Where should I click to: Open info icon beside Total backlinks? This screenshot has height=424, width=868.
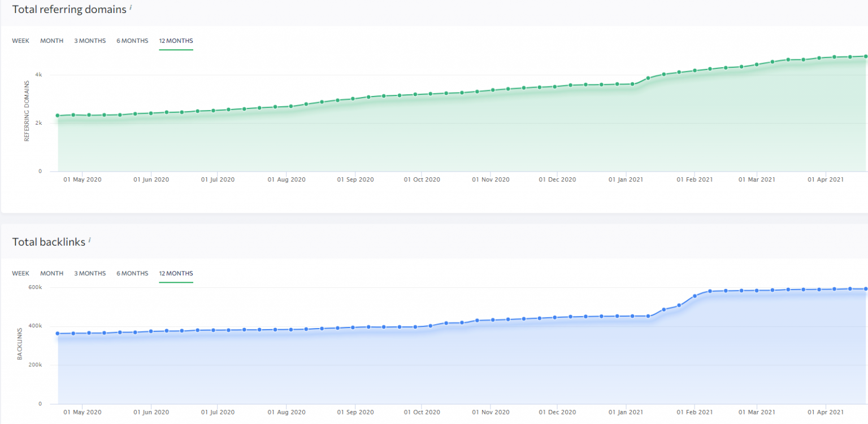tap(89, 240)
